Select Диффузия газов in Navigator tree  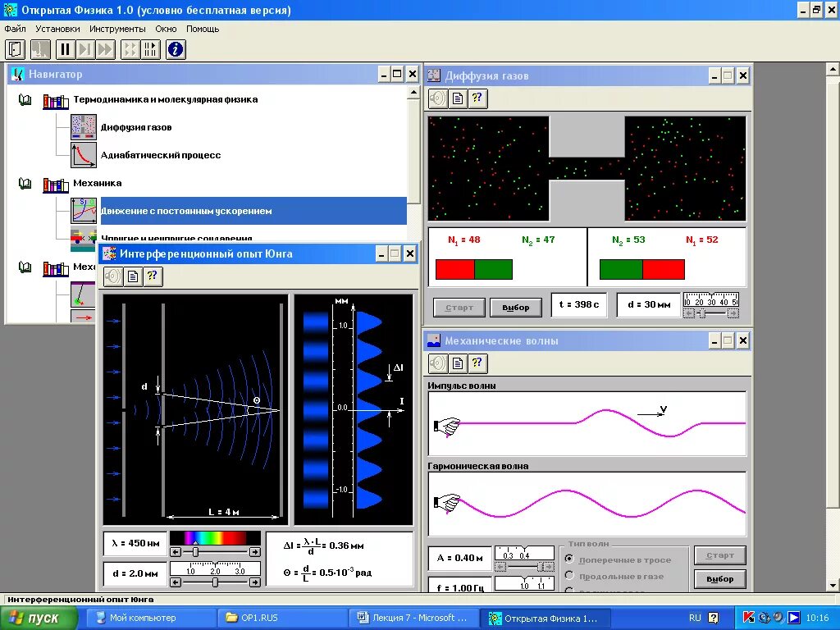pyautogui.click(x=136, y=127)
